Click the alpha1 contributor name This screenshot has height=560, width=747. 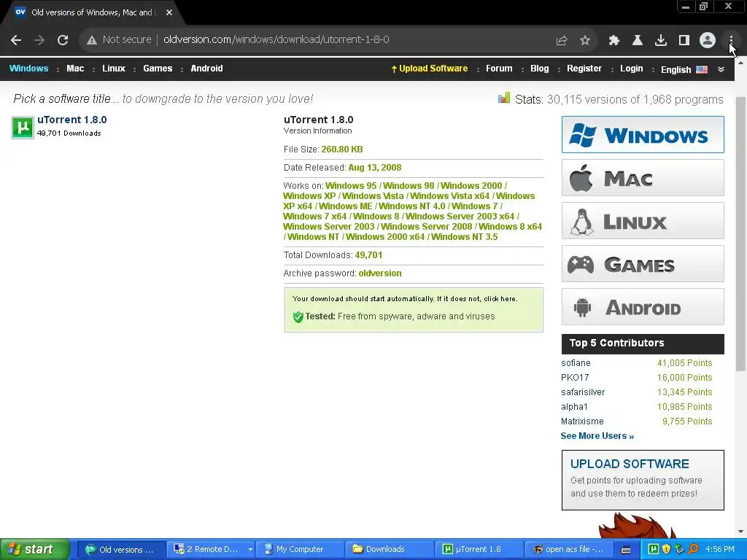(574, 407)
